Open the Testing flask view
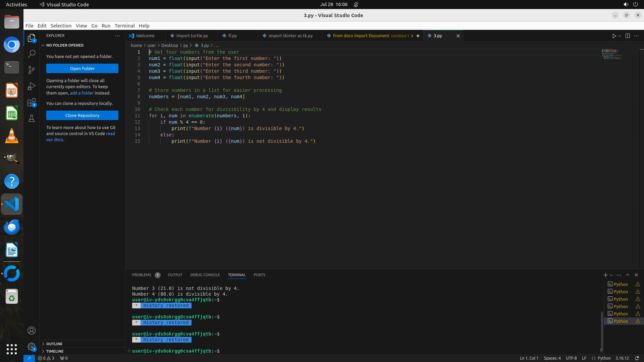The width and height of the screenshot is (644, 362). [32, 118]
